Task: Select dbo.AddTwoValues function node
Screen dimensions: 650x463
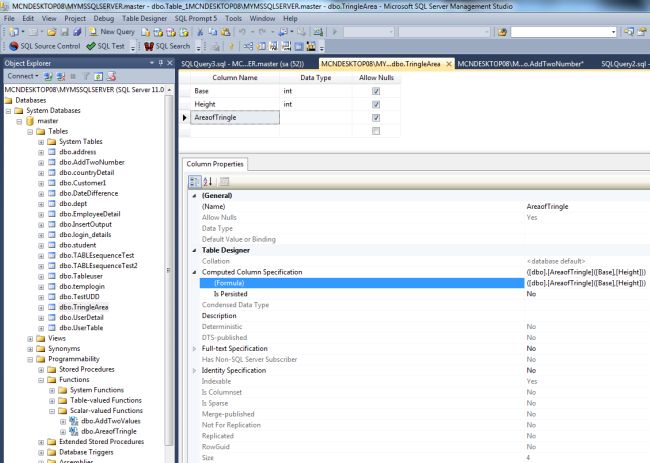Action: (x=111, y=421)
